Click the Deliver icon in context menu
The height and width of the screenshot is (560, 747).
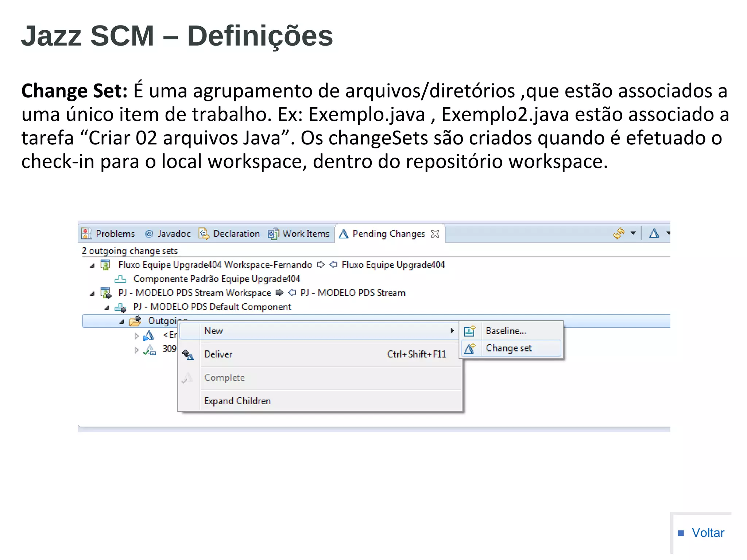[x=188, y=354]
